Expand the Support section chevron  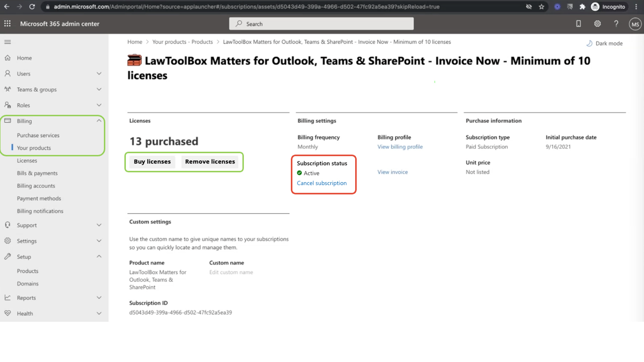99,225
